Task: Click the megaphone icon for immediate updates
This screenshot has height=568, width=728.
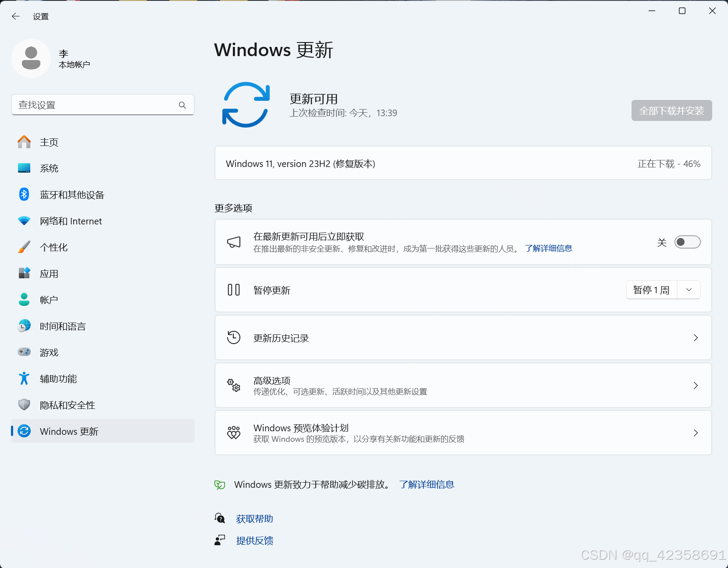Action: pos(234,242)
